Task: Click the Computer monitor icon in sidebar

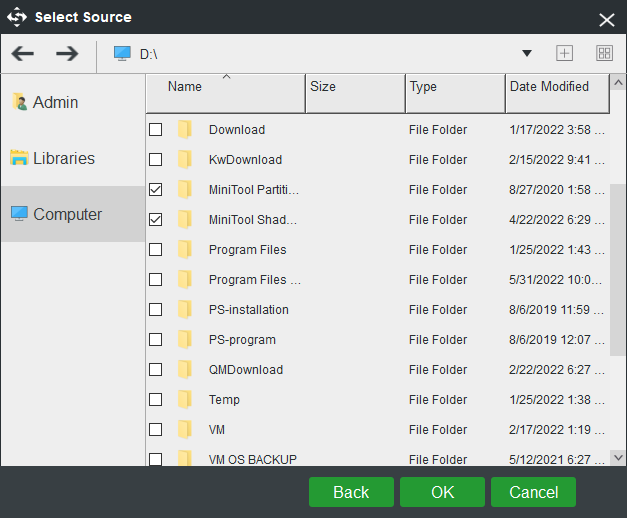Action: [19, 214]
